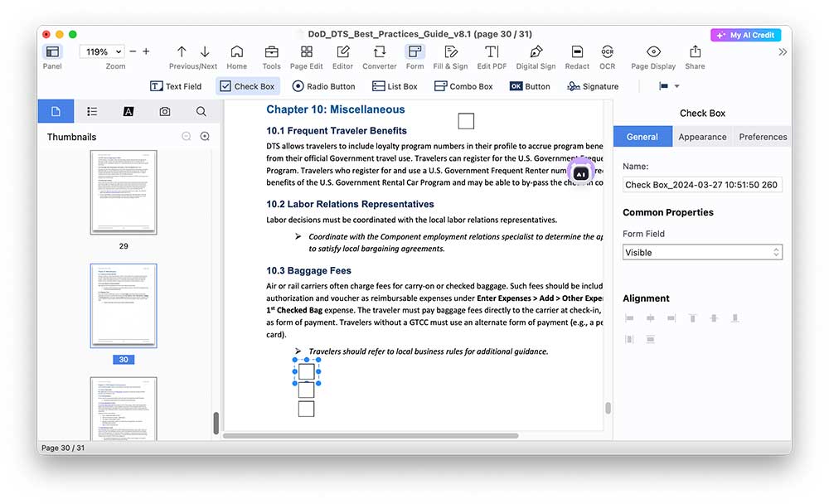Select the Signature form tool
Screen dimensions: 829x504
pos(593,86)
